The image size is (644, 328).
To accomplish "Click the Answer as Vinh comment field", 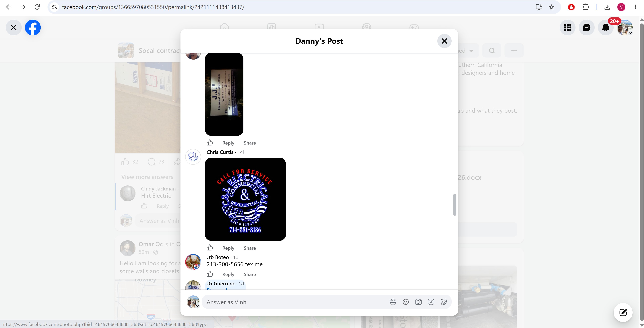I will point(295,302).
